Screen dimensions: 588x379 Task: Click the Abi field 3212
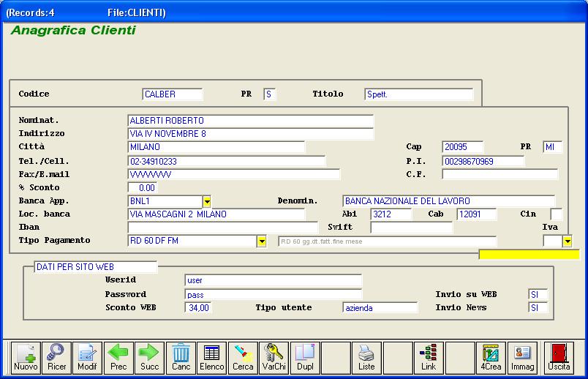(391, 214)
